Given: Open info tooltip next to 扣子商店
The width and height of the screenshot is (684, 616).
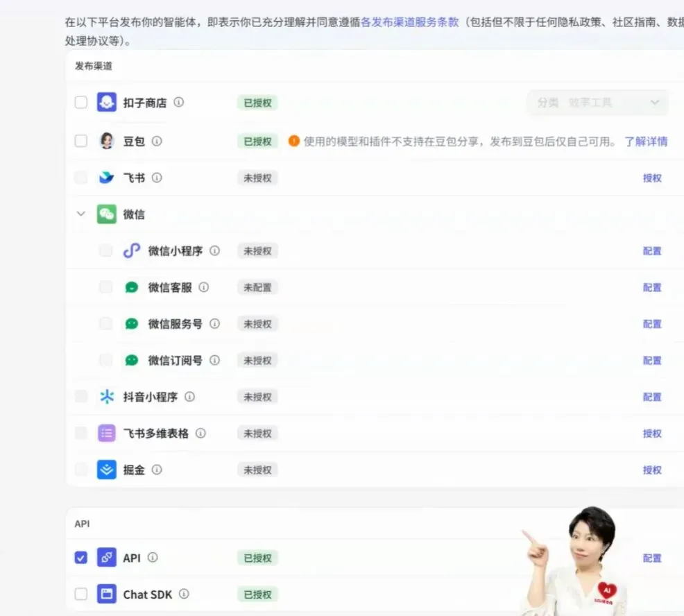Looking at the screenshot, I should pos(179,102).
